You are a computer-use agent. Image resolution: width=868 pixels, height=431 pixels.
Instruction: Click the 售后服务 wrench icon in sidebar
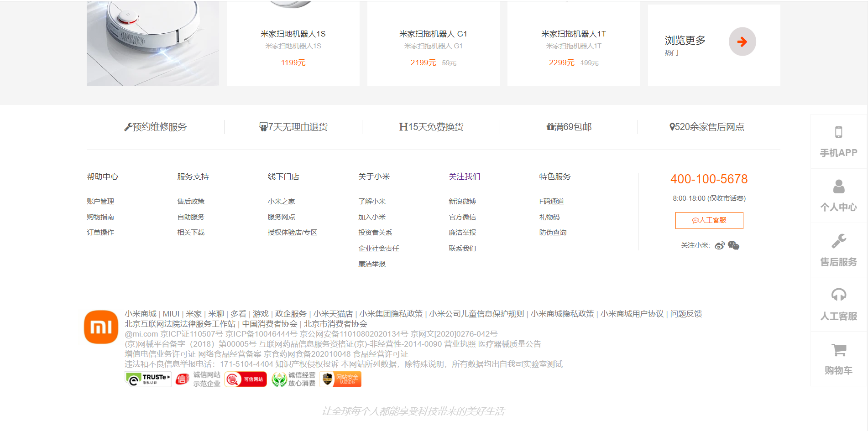(x=838, y=241)
